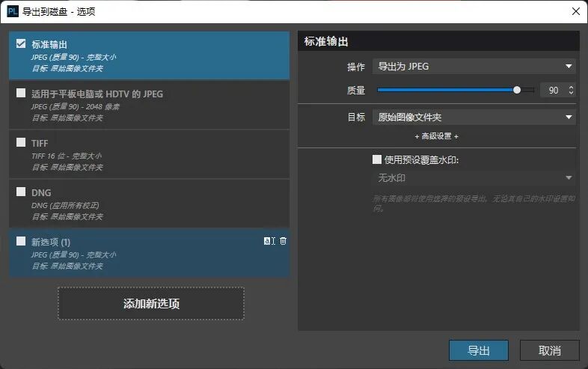Tick the 新选项 (1) checkbox
Viewport: 588px width, 369px height.
tap(21, 241)
